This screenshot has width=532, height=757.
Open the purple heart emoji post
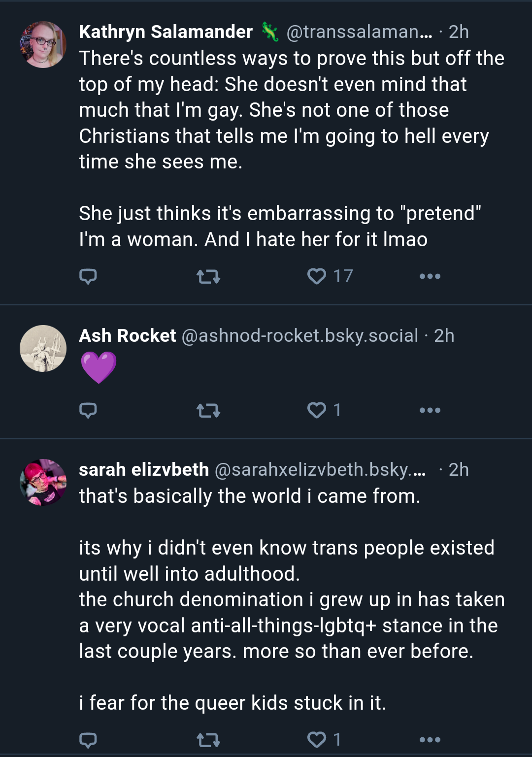tap(99, 367)
